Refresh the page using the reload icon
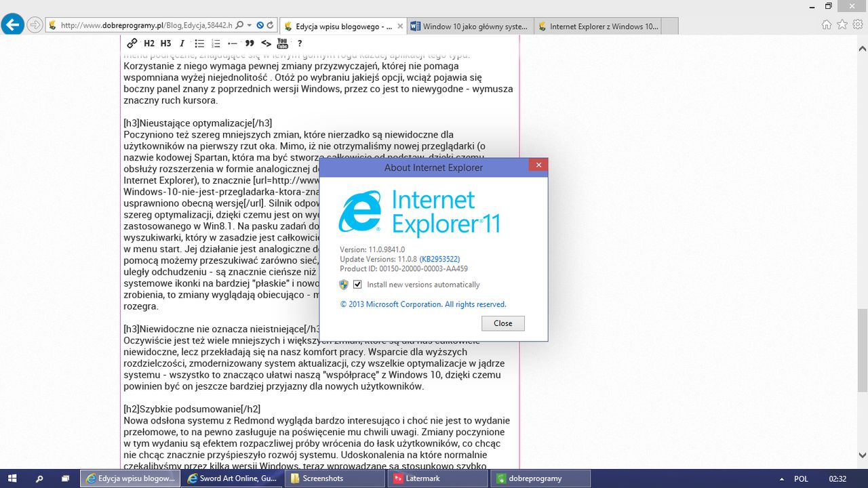The image size is (868, 488). tap(270, 25)
